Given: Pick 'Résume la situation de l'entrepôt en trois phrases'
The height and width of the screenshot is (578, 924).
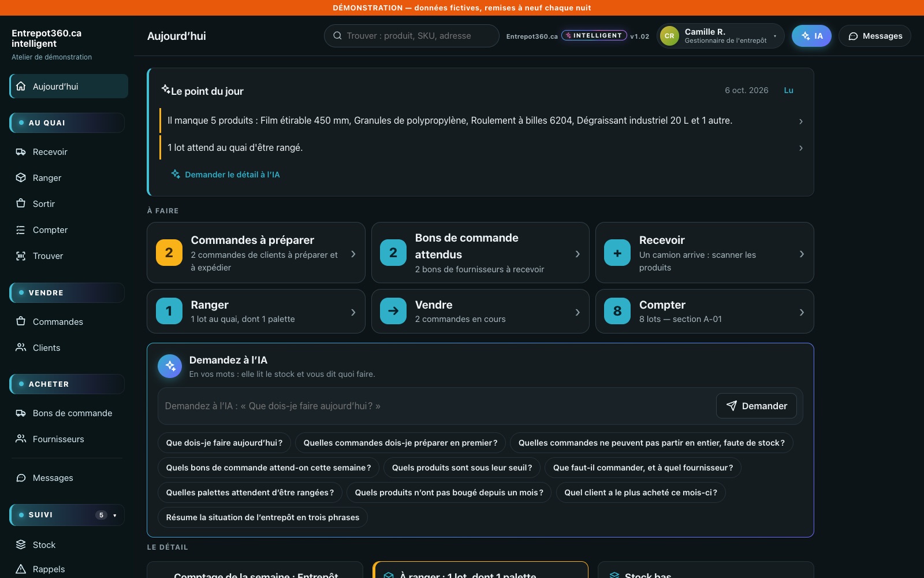Looking at the screenshot, I should coord(263,517).
